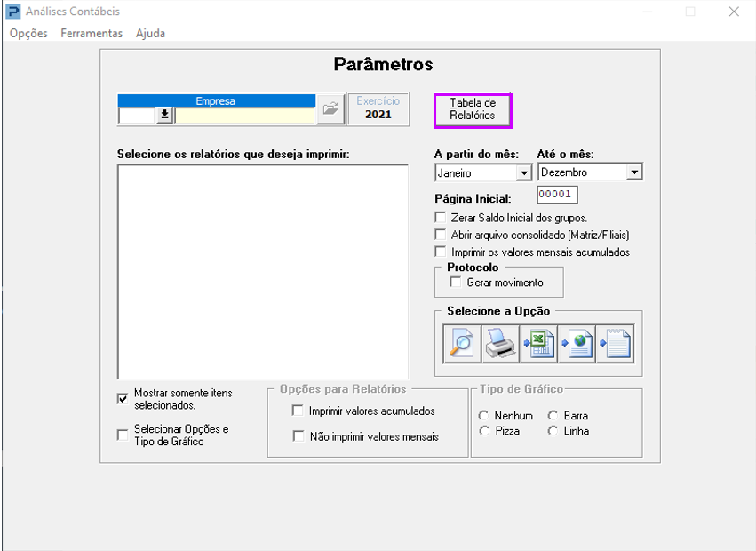Select the Nenhum chart type radio

tap(484, 415)
